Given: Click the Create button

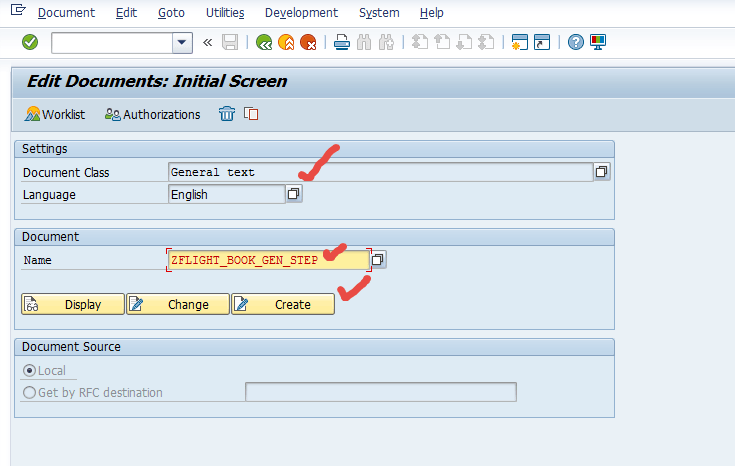Looking at the screenshot, I should click(x=283, y=304).
